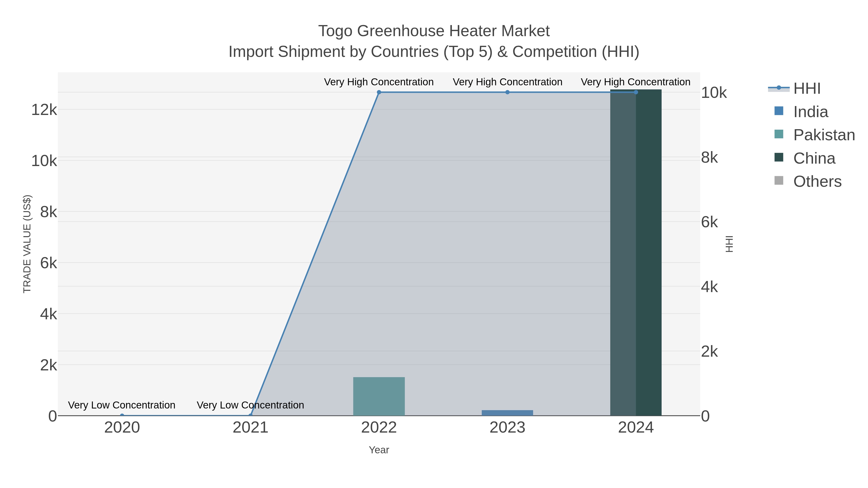
Task: Click the vertical HHI right axis title
Action: click(x=729, y=244)
